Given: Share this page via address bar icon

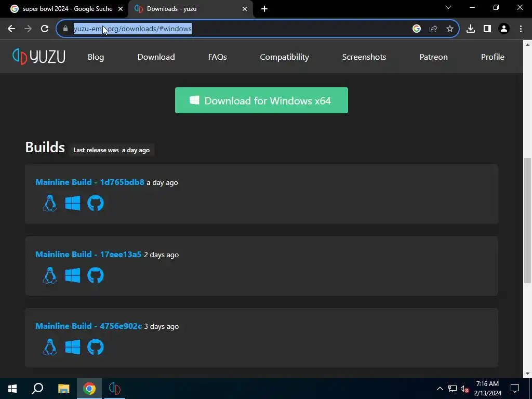Looking at the screenshot, I should click(x=433, y=29).
